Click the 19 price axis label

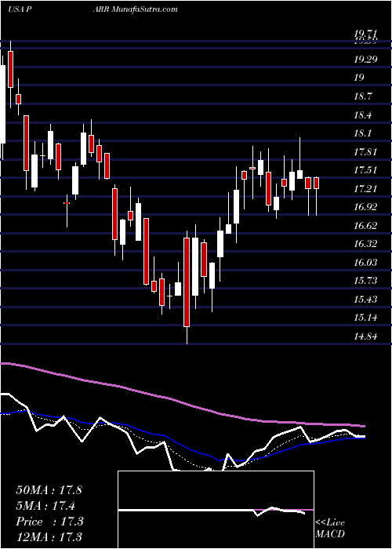click(x=359, y=78)
